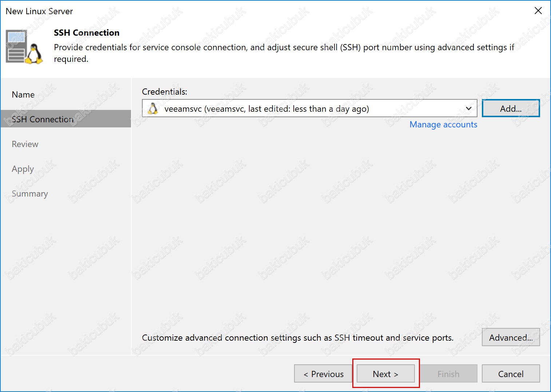
Task: Select the Apply wizard step
Action: 23,169
